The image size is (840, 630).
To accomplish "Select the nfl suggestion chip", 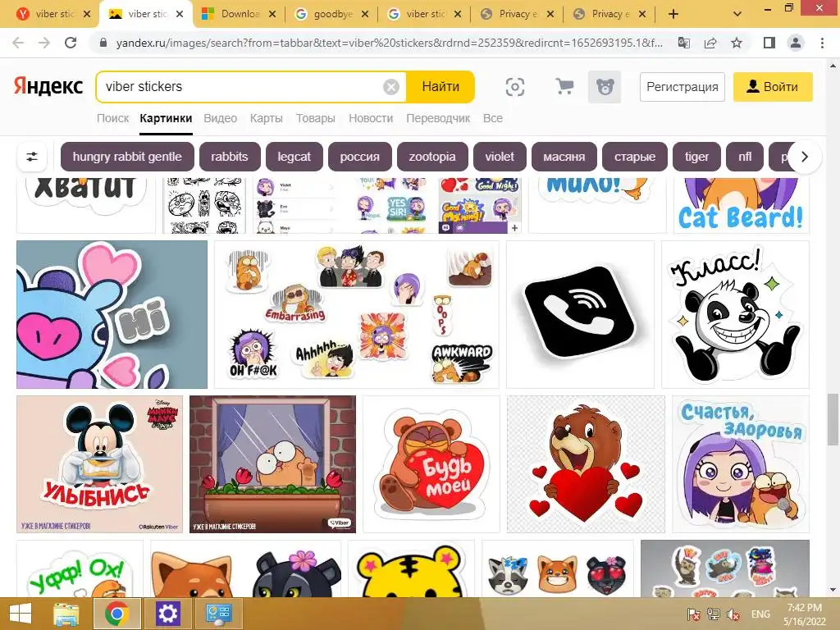I will pyautogui.click(x=745, y=157).
